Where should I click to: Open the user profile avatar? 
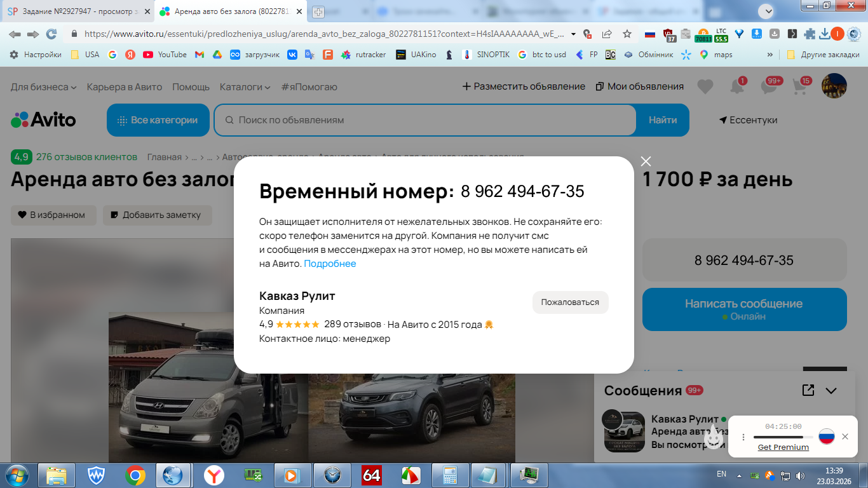(834, 86)
